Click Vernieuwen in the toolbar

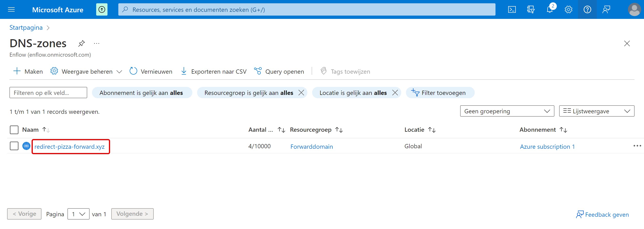[x=151, y=72]
